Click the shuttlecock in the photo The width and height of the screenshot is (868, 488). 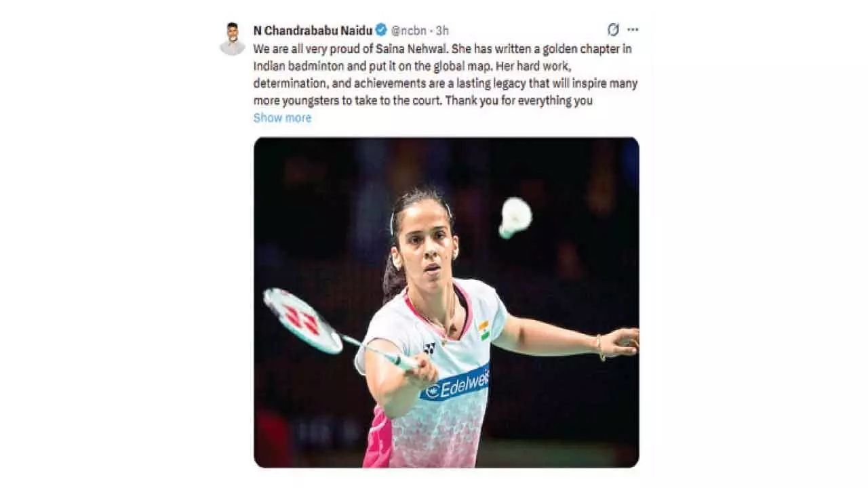click(x=515, y=217)
